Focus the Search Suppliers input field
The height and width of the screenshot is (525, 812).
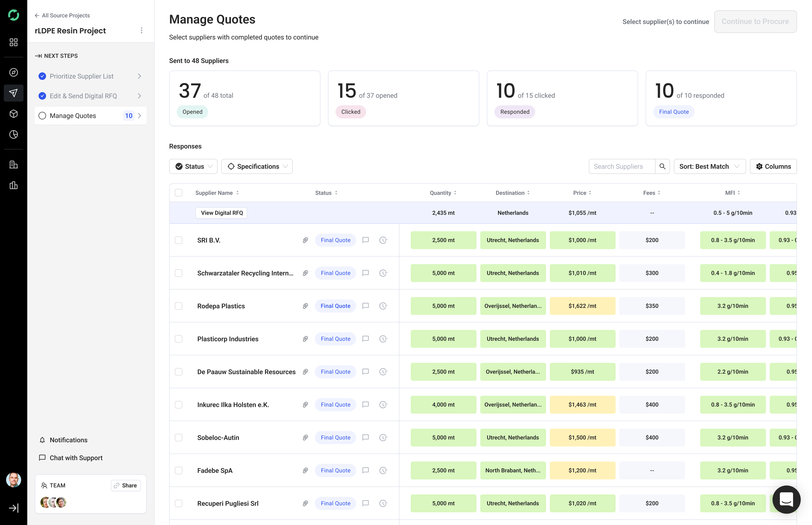click(x=622, y=166)
